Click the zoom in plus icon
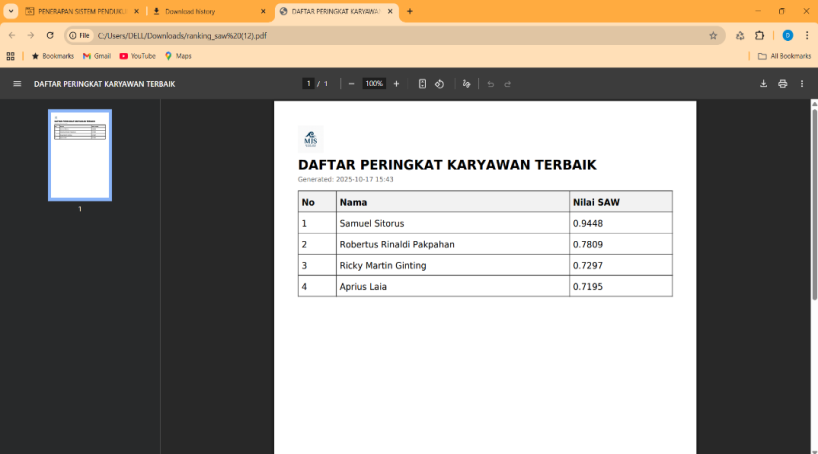 click(x=396, y=84)
